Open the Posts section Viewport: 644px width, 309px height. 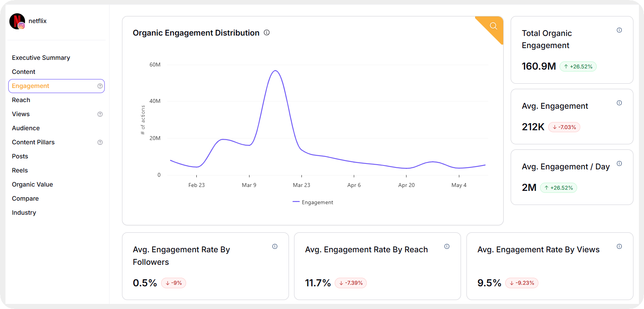20,156
